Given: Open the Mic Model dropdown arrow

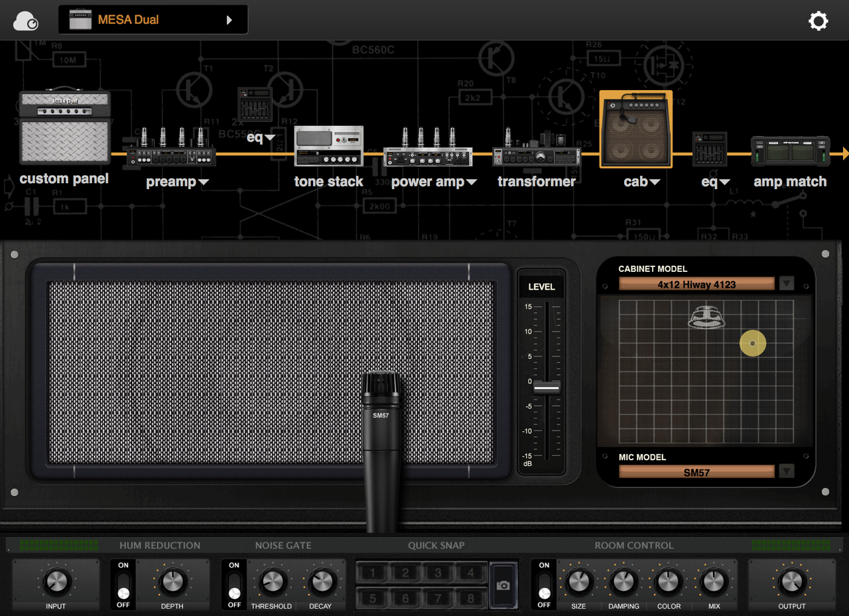Looking at the screenshot, I should (x=787, y=471).
